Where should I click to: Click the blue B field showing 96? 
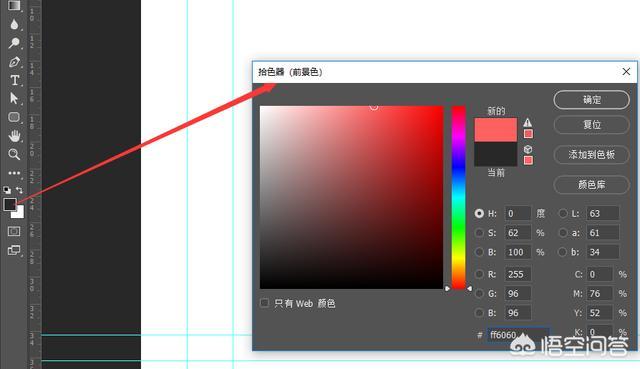(518, 313)
